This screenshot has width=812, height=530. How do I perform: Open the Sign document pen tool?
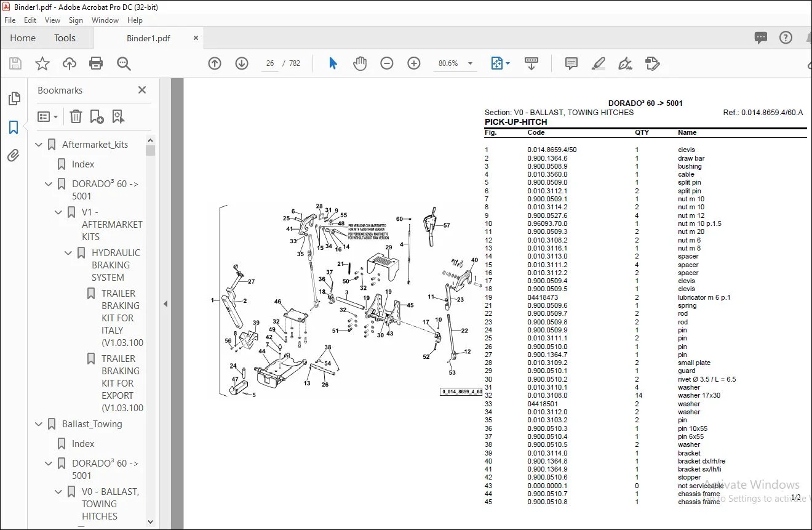pos(626,63)
